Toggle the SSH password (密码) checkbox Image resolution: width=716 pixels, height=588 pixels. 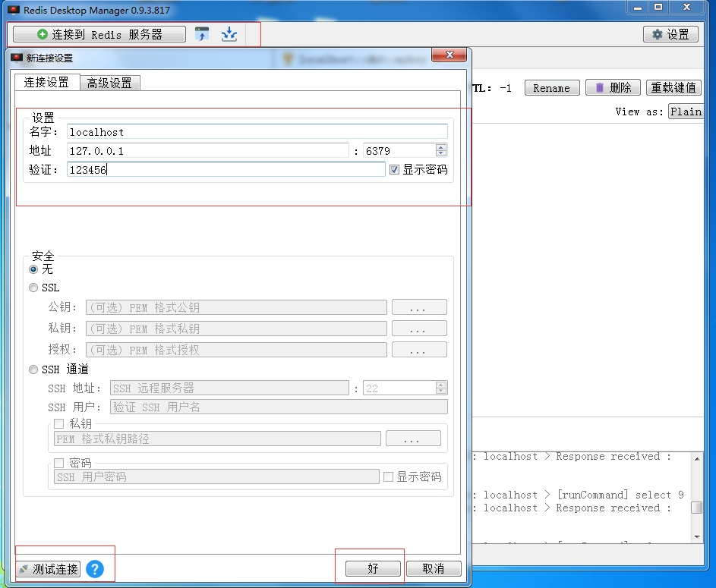click(58, 463)
